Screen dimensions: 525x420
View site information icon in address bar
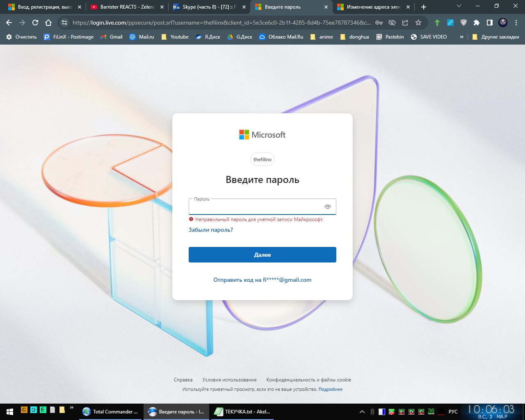pyautogui.click(x=64, y=23)
